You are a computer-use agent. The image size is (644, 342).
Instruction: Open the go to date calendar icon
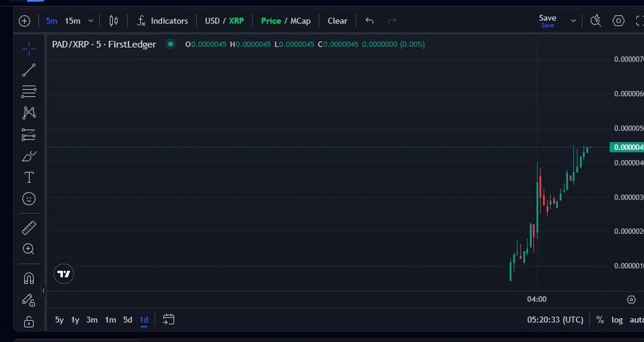[x=169, y=319]
